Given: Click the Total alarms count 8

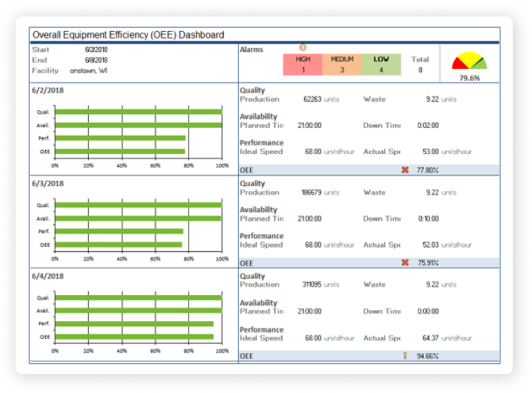Looking at the screenshot, I should (420, 70).
